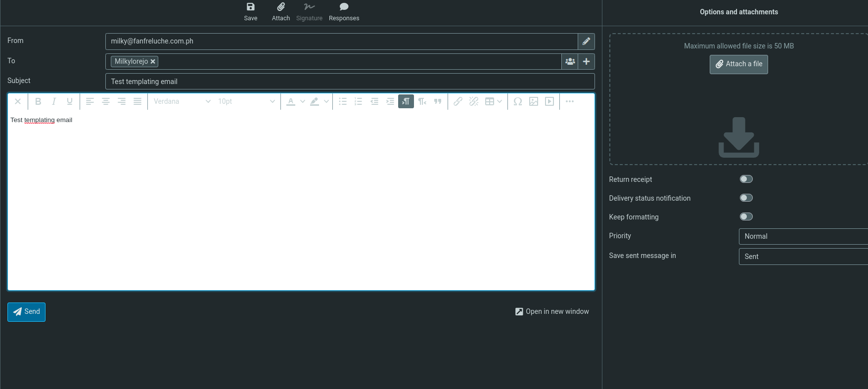Click Save in the top toolbar
Screen dimensions: 868x389
click(250, 12)
